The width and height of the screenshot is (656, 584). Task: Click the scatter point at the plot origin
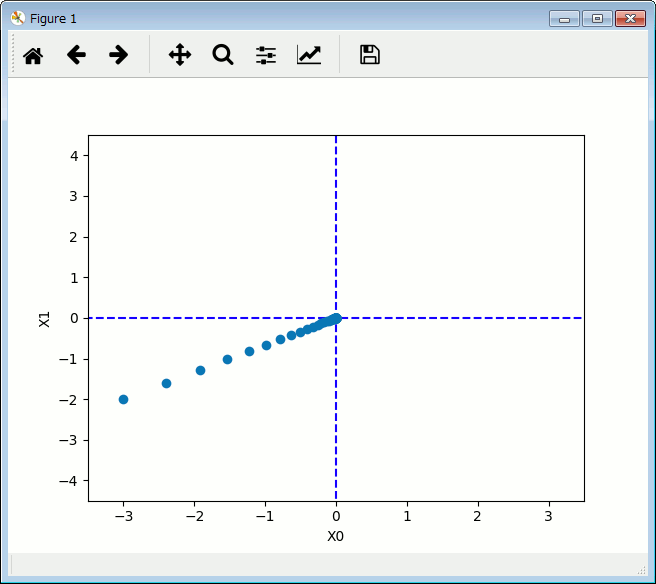coord(336,318)
